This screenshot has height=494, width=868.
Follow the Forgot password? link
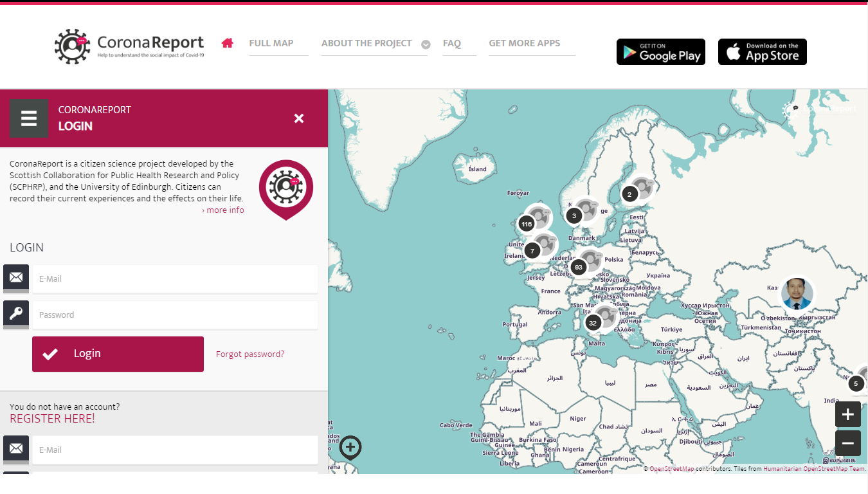pos(250,354)
